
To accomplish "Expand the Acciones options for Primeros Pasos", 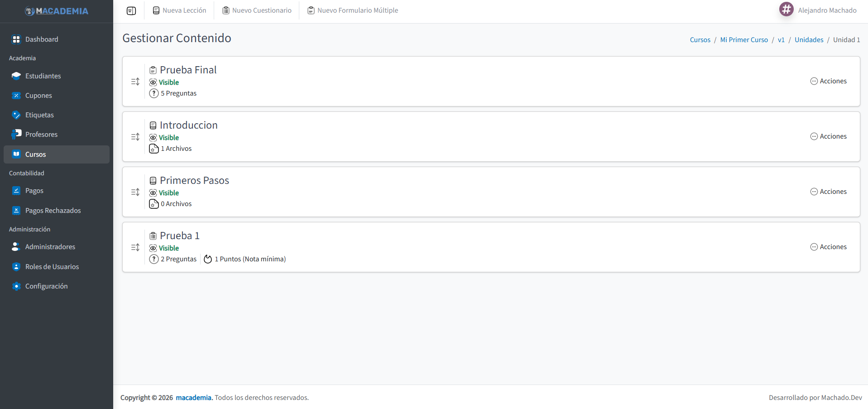I will click(x=829, y=191).
